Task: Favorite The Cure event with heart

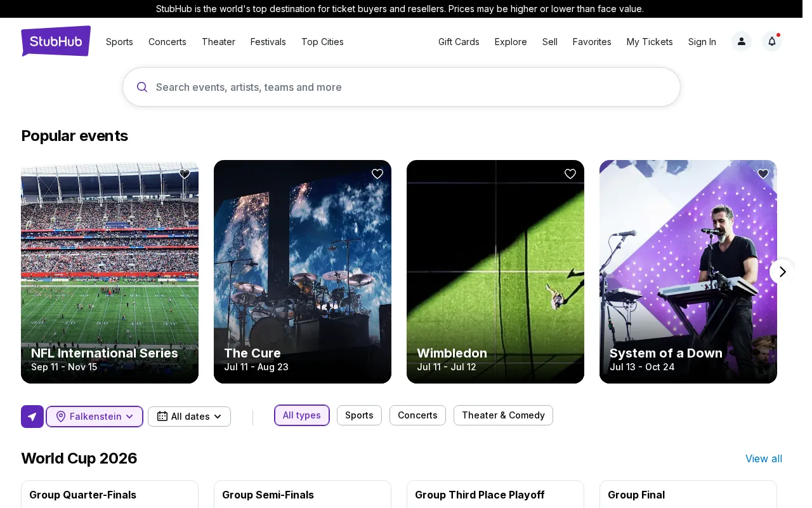Action: coord(377,174)
